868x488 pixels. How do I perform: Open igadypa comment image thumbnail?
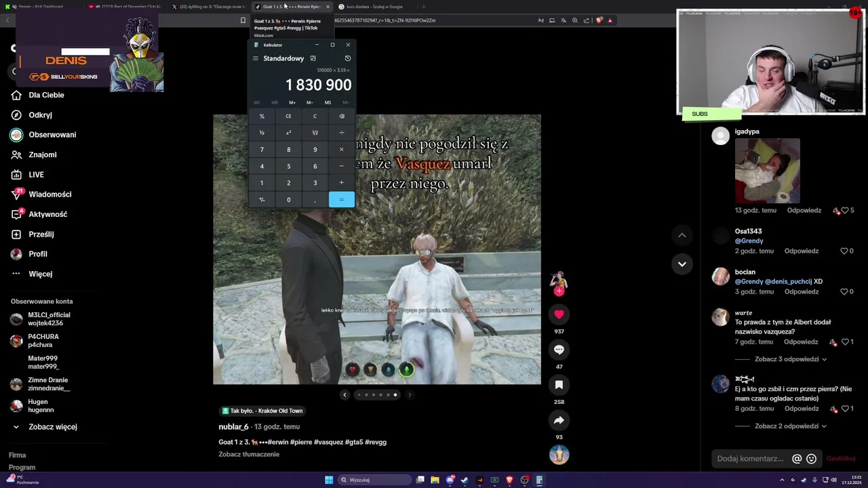pyautogui.click(x=768, y=171)
